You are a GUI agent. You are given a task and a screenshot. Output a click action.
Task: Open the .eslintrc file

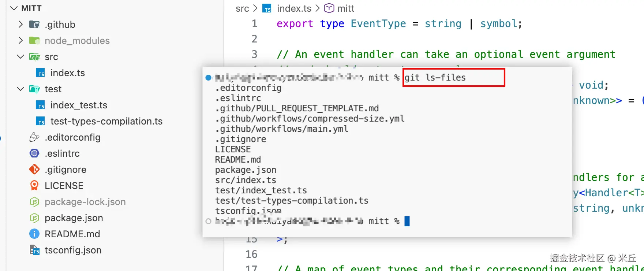pos(62,153)
